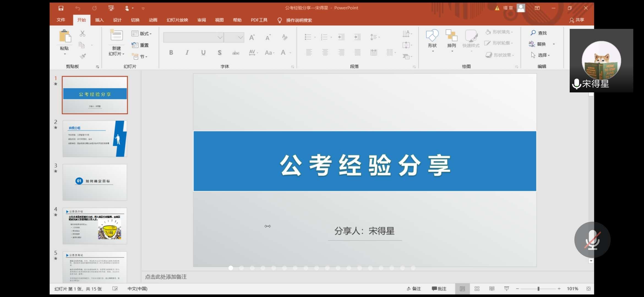Switch to Slide Sorter view icon
The height and width of the screenshot is (297, 644).
coord(477,289)
